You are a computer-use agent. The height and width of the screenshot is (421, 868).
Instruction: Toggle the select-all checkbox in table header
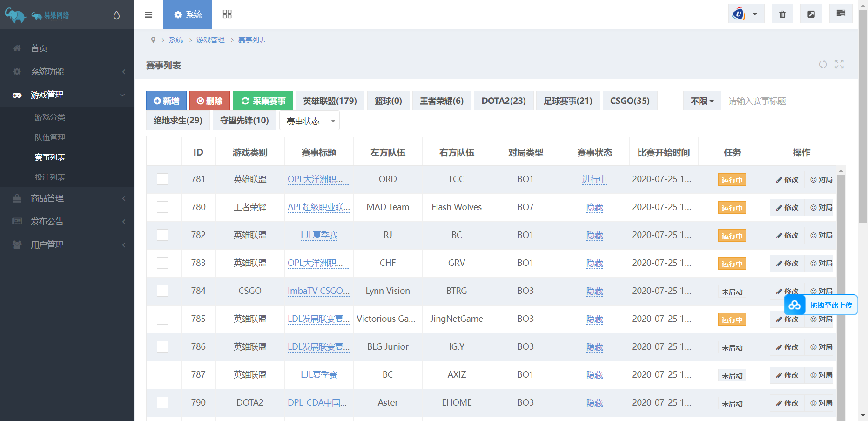coord(163,152)
